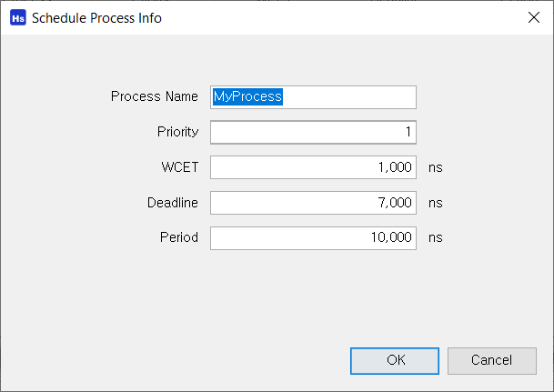Screen dimensions: 554x392
Task: Select the Deadline input field
Action: [x=313, y=203]
